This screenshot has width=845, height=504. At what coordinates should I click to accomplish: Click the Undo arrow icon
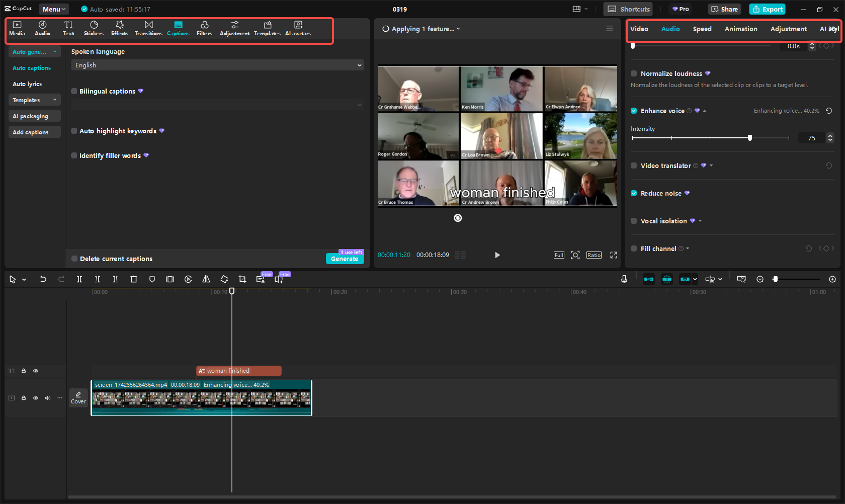(x=43, y=279)
